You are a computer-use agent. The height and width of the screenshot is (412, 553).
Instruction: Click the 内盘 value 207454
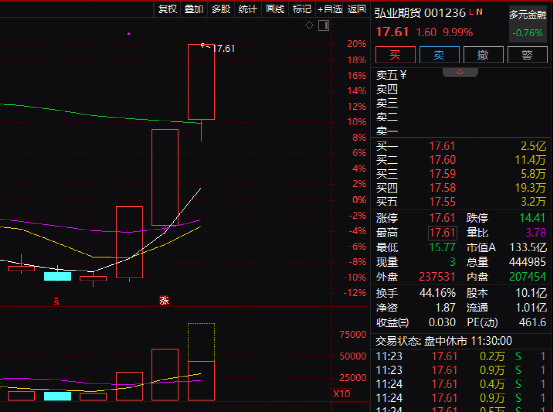click(x=528, y=277)
